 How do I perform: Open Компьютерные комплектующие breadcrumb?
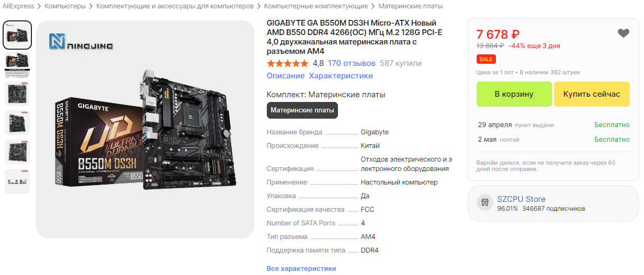click(x=316, y=6)
